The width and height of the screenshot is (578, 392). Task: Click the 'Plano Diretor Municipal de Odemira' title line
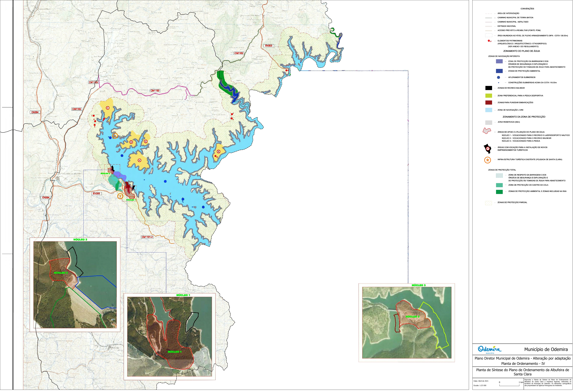523,358
